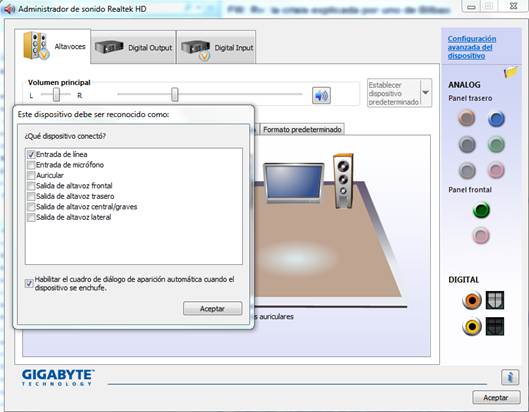Open the yellow folder connector settings icon
Viewport: 529px width, 412px height.
(511, 72)
